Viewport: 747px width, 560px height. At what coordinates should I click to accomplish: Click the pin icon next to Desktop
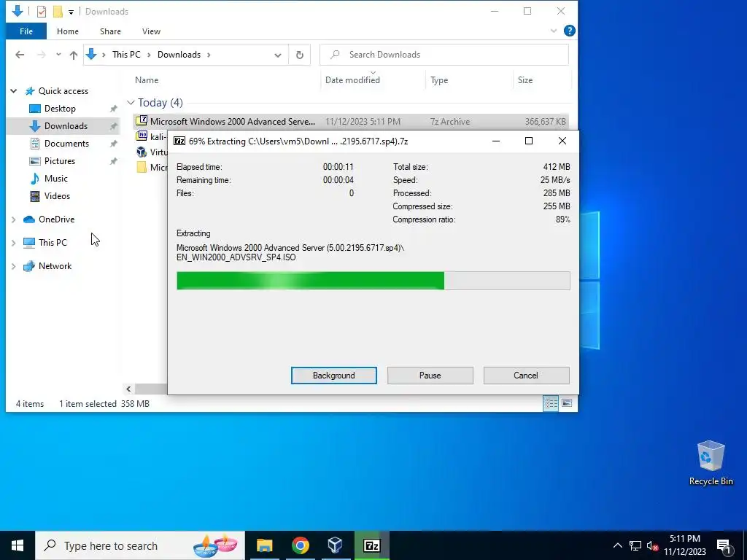pyautogui.click(x=113, y=109)
